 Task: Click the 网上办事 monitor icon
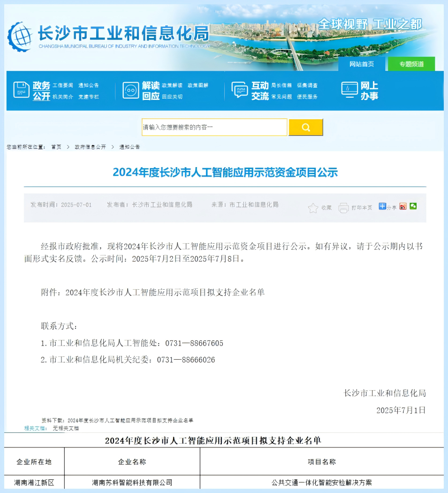coord(349,90)
